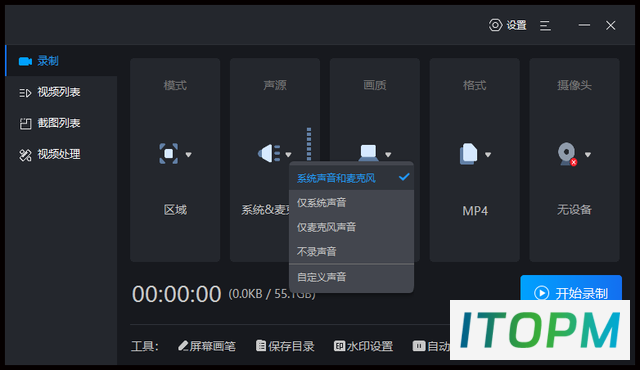Expand the 格式 dropdown arrow

tap(488, 155)
